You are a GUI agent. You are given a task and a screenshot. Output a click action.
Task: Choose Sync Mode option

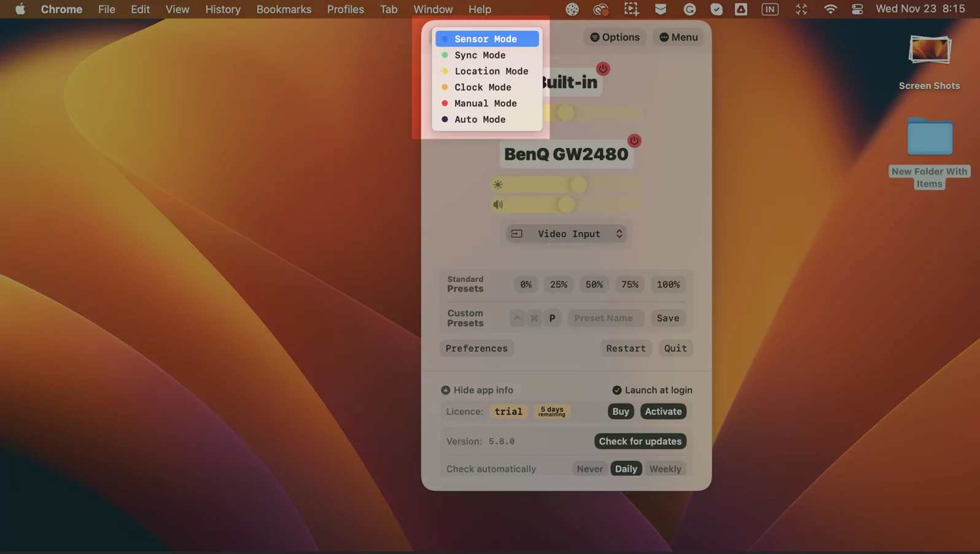click(487, 55)
